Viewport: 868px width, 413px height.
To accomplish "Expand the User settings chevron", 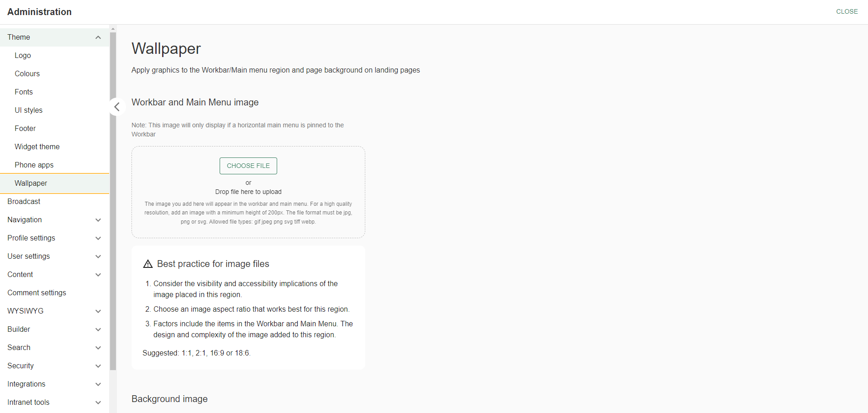I will (98, 256).
